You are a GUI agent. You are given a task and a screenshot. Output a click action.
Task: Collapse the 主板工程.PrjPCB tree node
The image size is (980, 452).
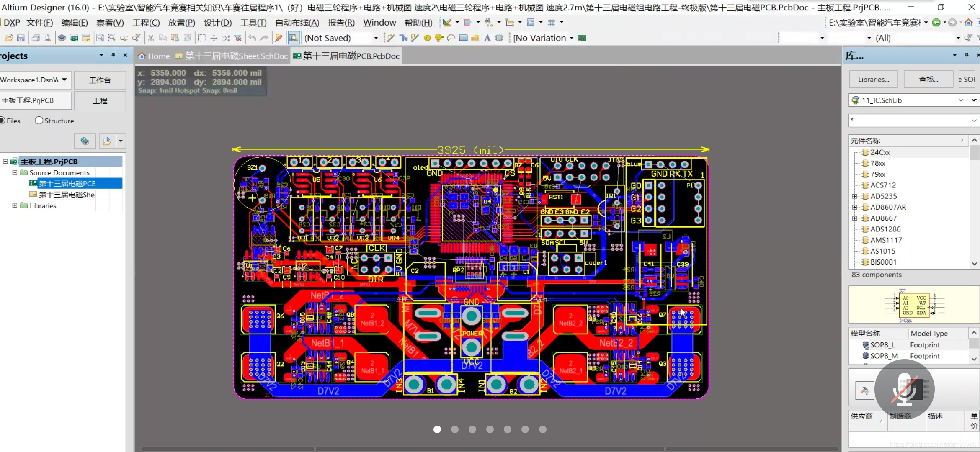click(x=5, y=162)
